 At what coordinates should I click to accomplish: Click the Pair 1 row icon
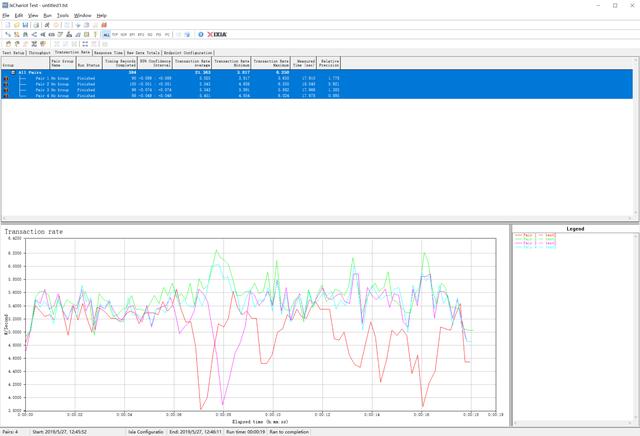pos(6,78)
